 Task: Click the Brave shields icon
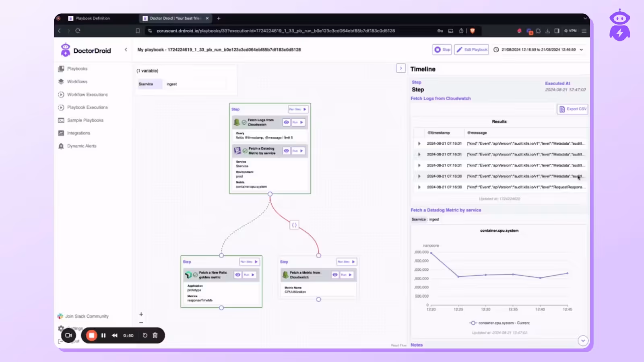pos(473,31)
